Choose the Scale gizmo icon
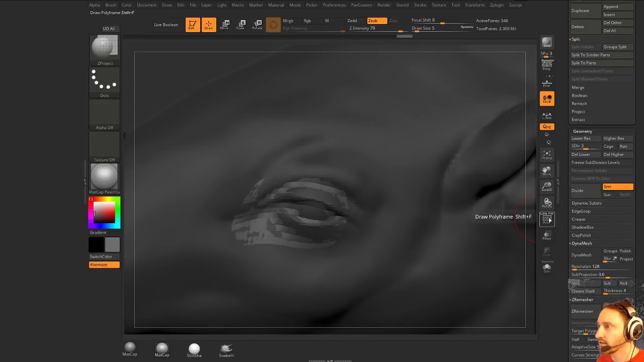This screenshot has height=362, width=644. (241, 25)
